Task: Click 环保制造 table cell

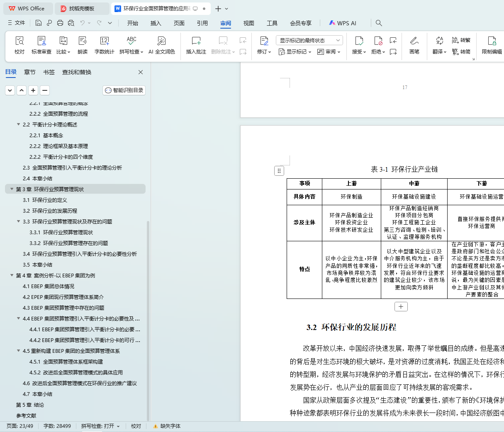Action: point(351,197)
